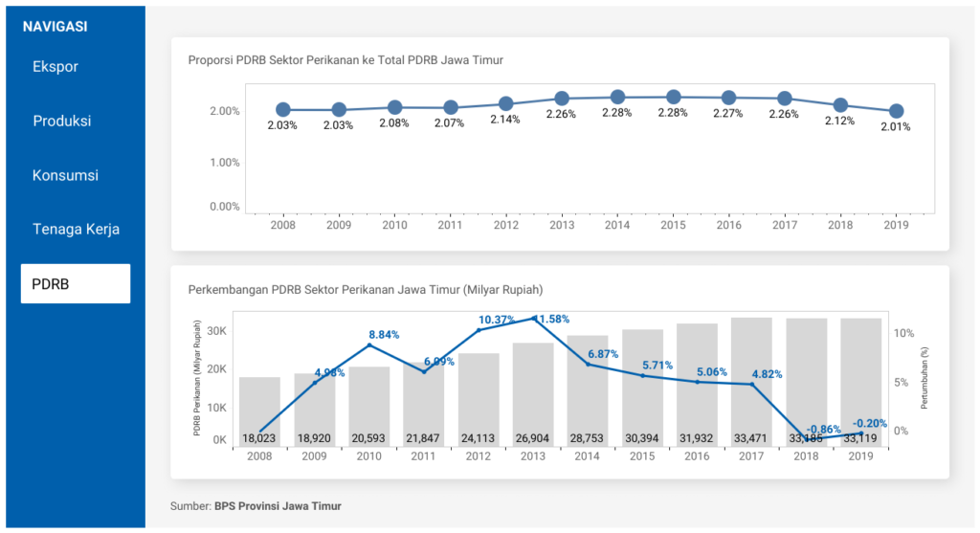
Task: Click the 8.84% growth point for 2010
Action: pyautogui.click(x=369, y=344)
